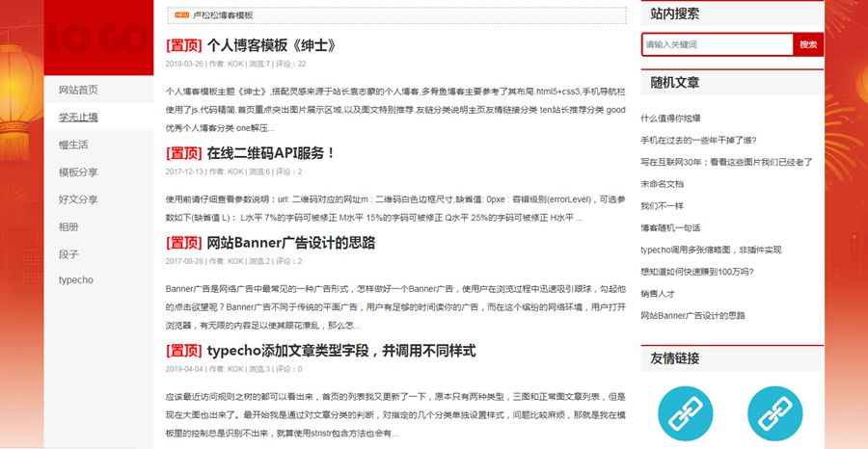Click the orange NEW badge icon
Image resolution: width=868 pixels, height=449 pixels.
[181, 15]
